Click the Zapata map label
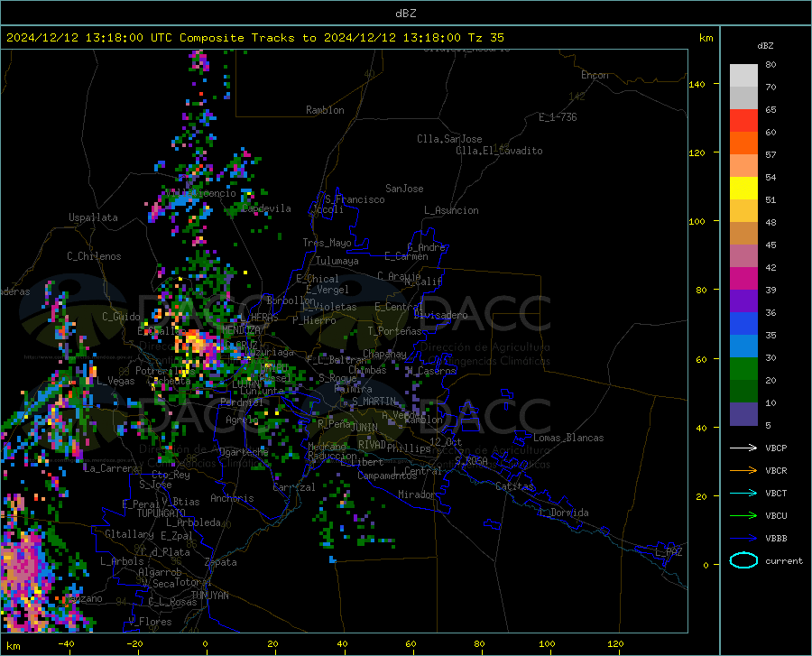This screenshot has height=656, width=812. 221,562
